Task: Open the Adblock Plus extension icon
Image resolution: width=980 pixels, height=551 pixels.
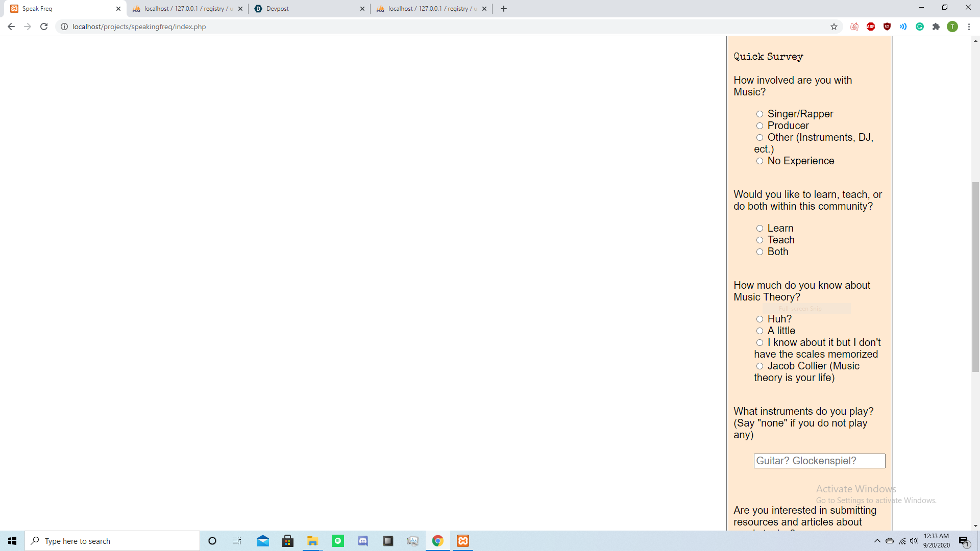Action: coord(871,27)
